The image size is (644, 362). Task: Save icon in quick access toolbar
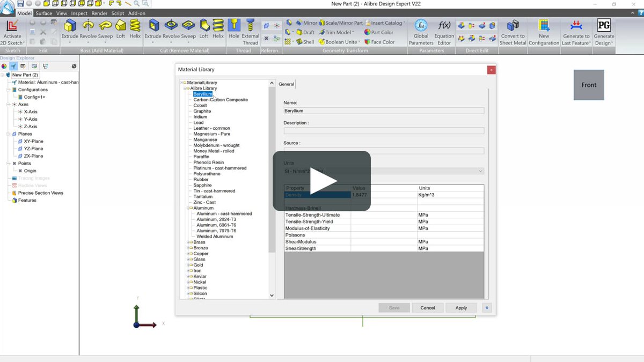coord(20,3)
